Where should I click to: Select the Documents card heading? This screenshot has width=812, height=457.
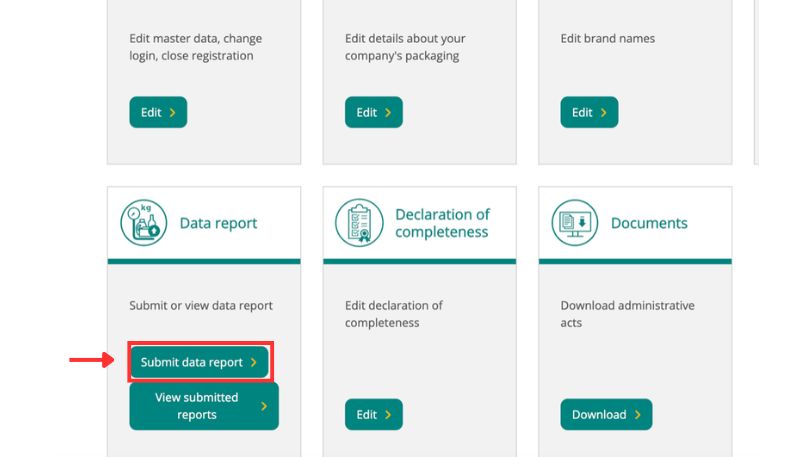(x=649, y=224)
